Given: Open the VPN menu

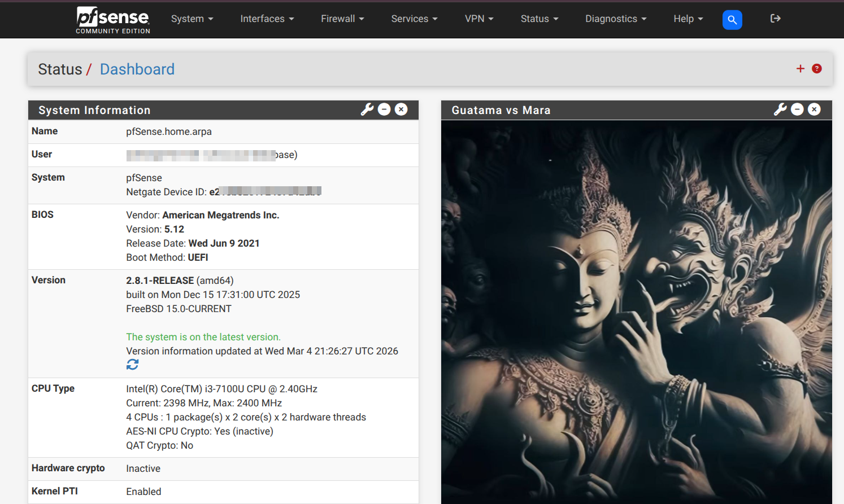Looking at the screenshot, I should tap(479, 19).
